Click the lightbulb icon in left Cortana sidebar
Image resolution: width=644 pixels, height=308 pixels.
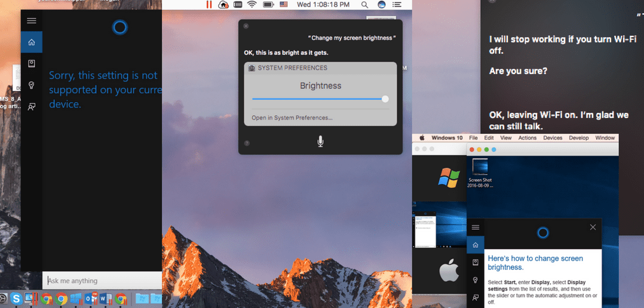tap(31, 85)
